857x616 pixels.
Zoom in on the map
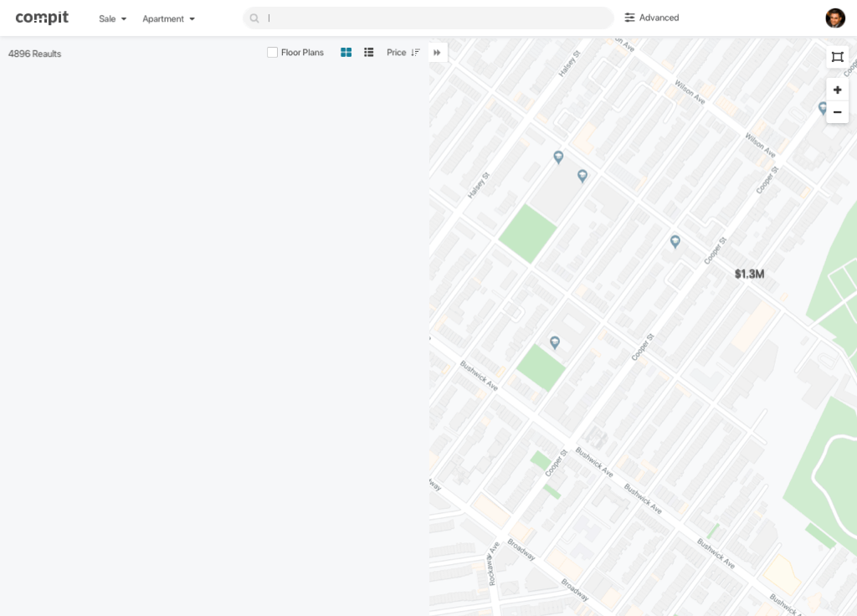837,90
